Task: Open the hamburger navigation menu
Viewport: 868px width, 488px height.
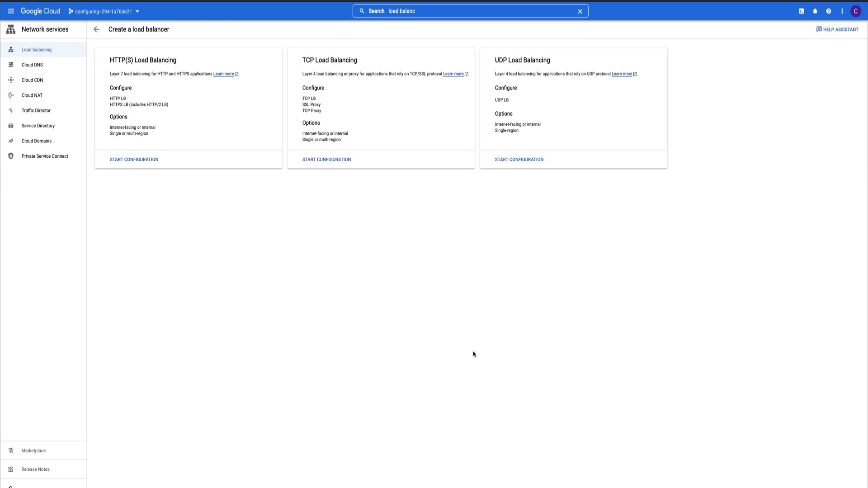Action: tap(11, 11)
